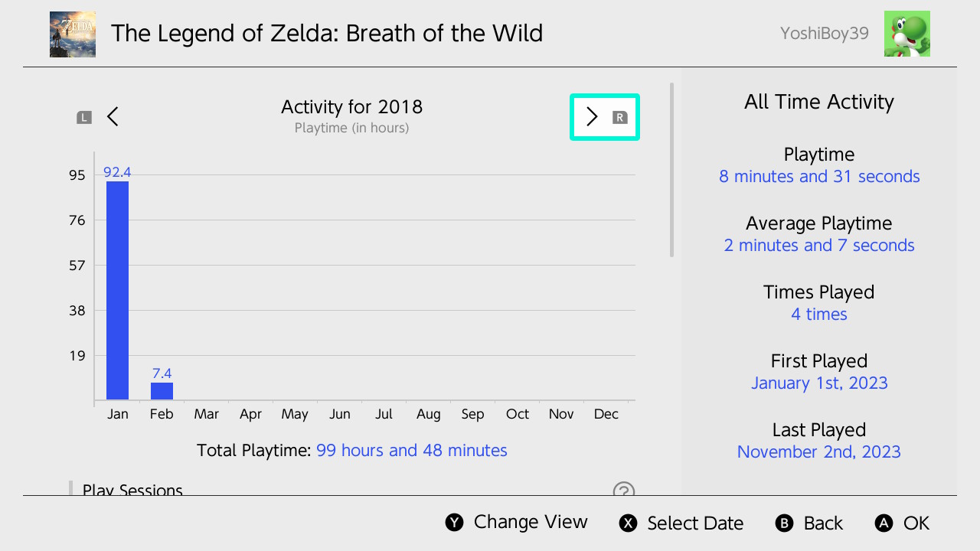Select the January 92.4 hours bar
Screen dimensions: 980x551
(x=117, y=290)
